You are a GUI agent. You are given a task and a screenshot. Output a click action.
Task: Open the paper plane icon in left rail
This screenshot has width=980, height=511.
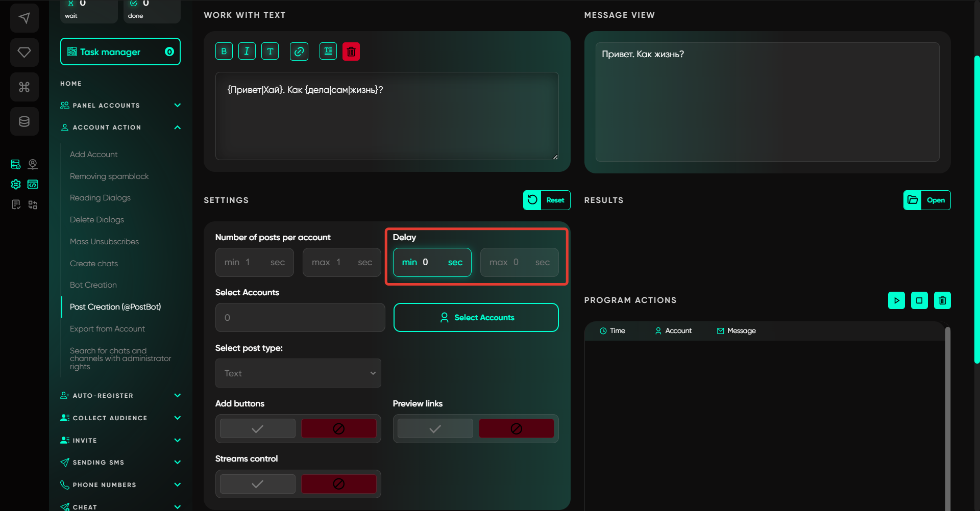[x=24, y=18]
